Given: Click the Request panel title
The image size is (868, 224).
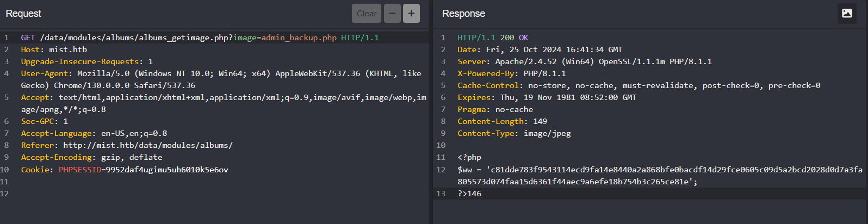Looking at the screenshot, I should (x=23, y=14).
